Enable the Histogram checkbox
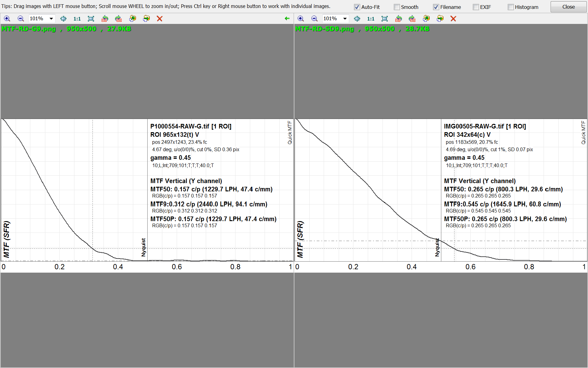The image size is (588, 368). (x=511, y=7)
